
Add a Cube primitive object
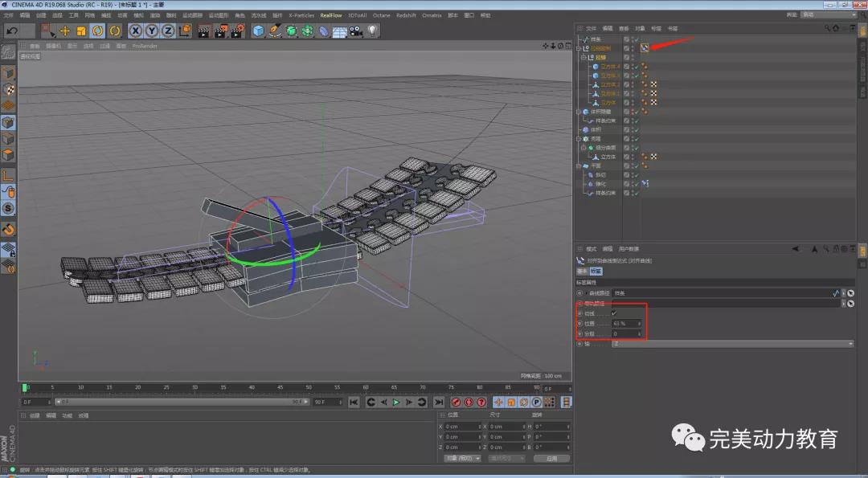tap(258, 31)
